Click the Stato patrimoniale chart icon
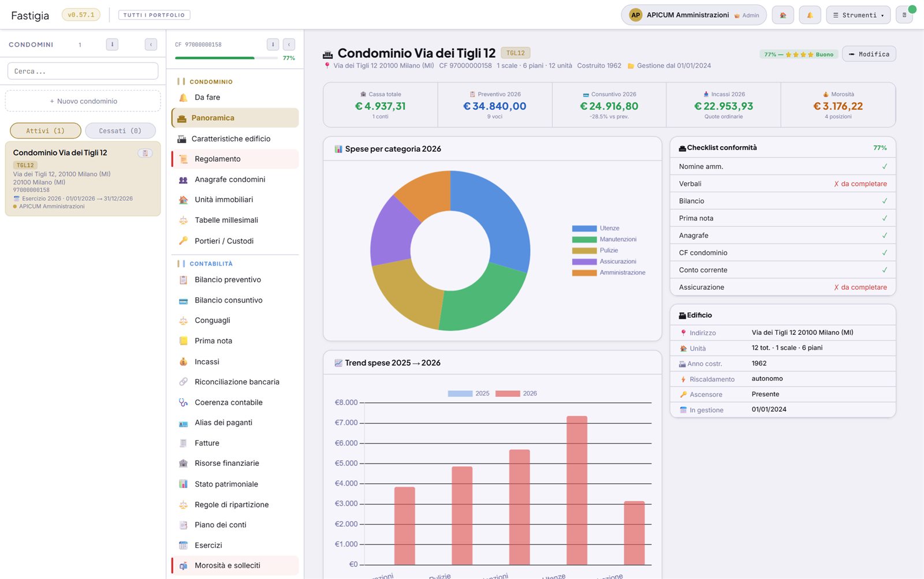Viewport: 924px width, 579px height. (x=183, y=484)
